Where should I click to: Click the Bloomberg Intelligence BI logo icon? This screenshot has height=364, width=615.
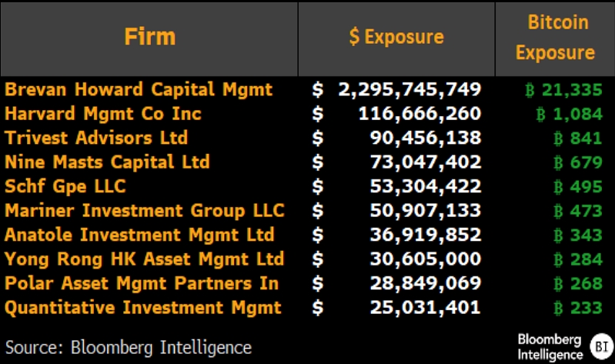pyautogui.click(x=599, y=346)
